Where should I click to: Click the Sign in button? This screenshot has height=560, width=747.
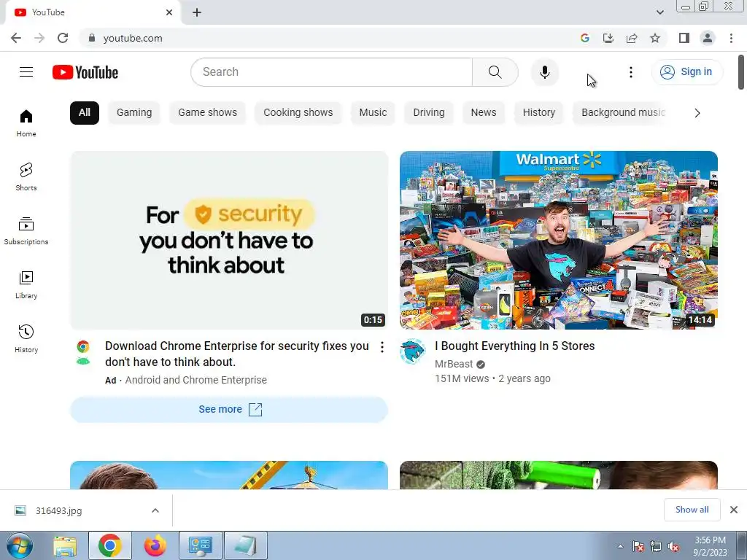(686, 72)
